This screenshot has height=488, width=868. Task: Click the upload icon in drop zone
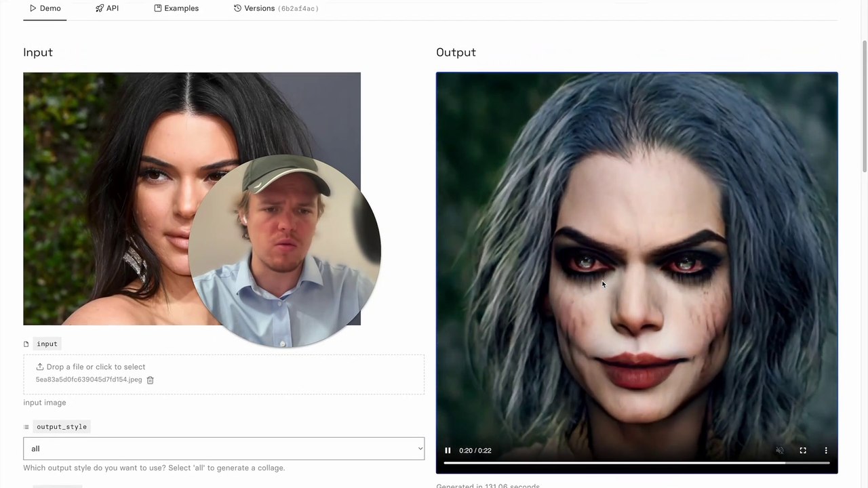(40, 367)
